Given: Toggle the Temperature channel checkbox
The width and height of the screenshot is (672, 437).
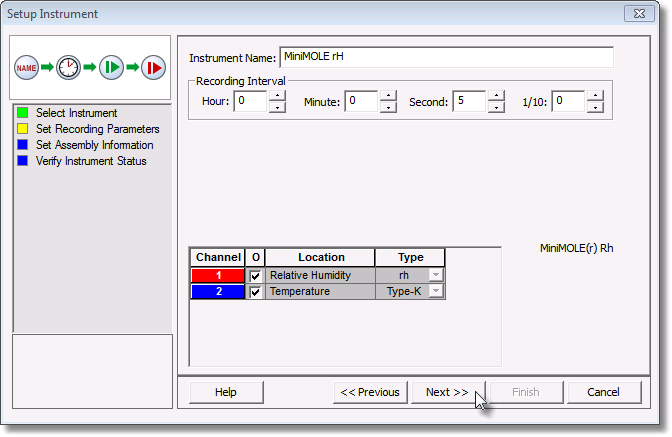Looking at the screenshot, I should (255, 292).
